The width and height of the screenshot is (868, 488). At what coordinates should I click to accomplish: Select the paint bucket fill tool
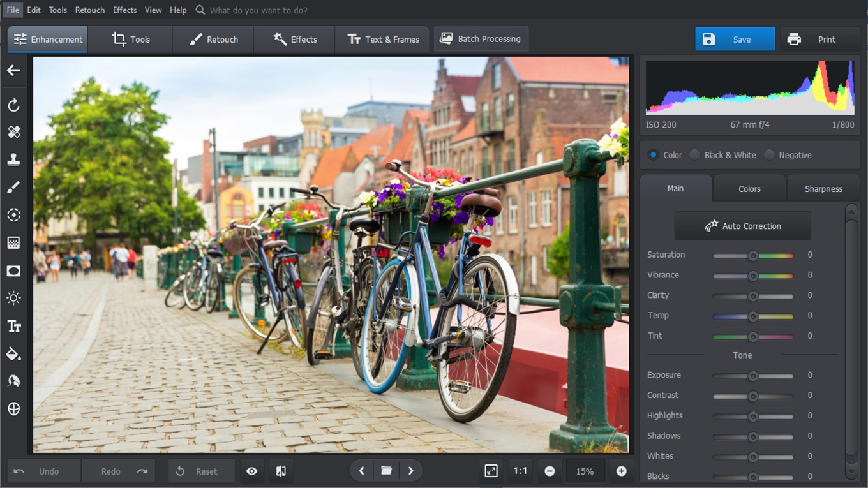13,354
